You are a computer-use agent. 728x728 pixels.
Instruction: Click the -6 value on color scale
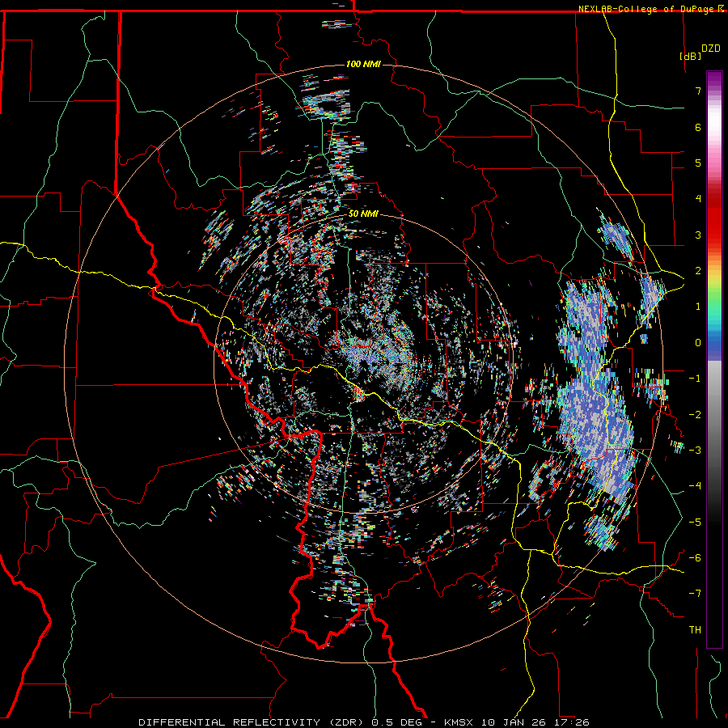point(695,558)
